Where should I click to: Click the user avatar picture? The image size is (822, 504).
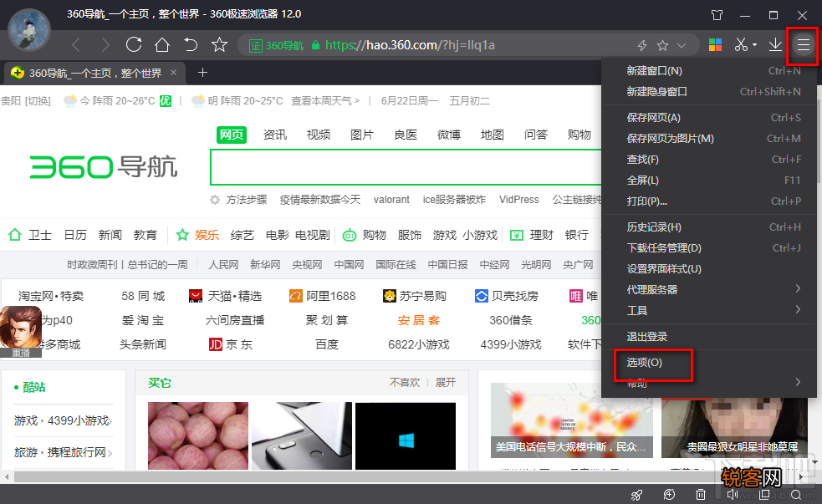[29, 30]
